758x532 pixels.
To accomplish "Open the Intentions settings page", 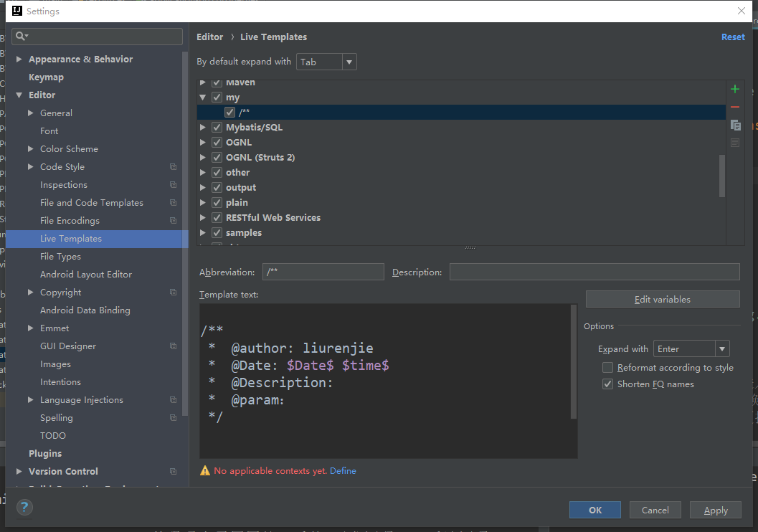I will [x=60, y=381].
